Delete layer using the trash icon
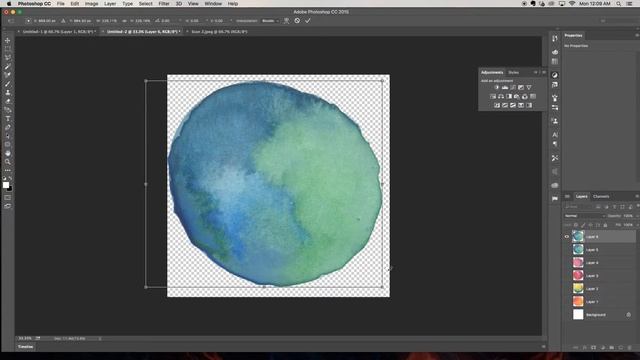The image size is (640, 360). [630, 348]
